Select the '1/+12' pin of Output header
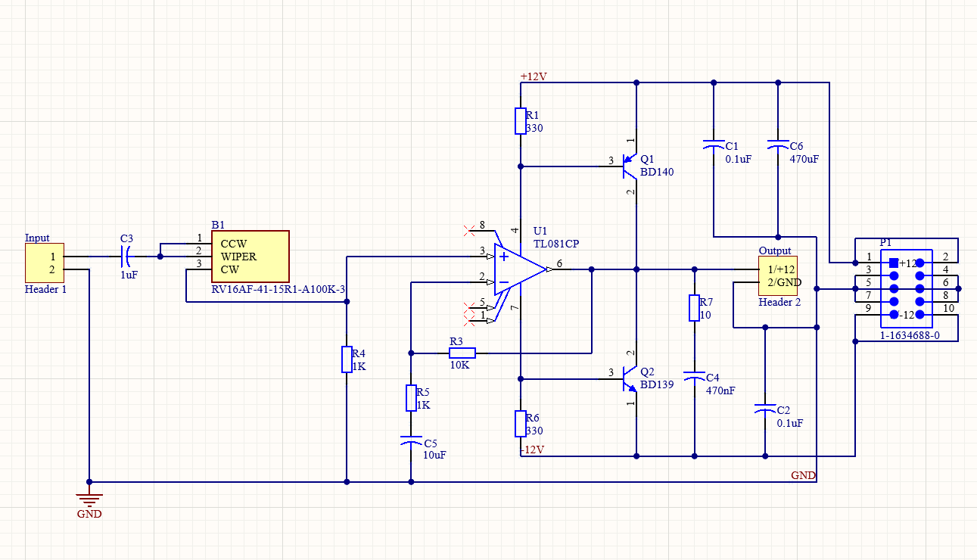 point(782,269)
